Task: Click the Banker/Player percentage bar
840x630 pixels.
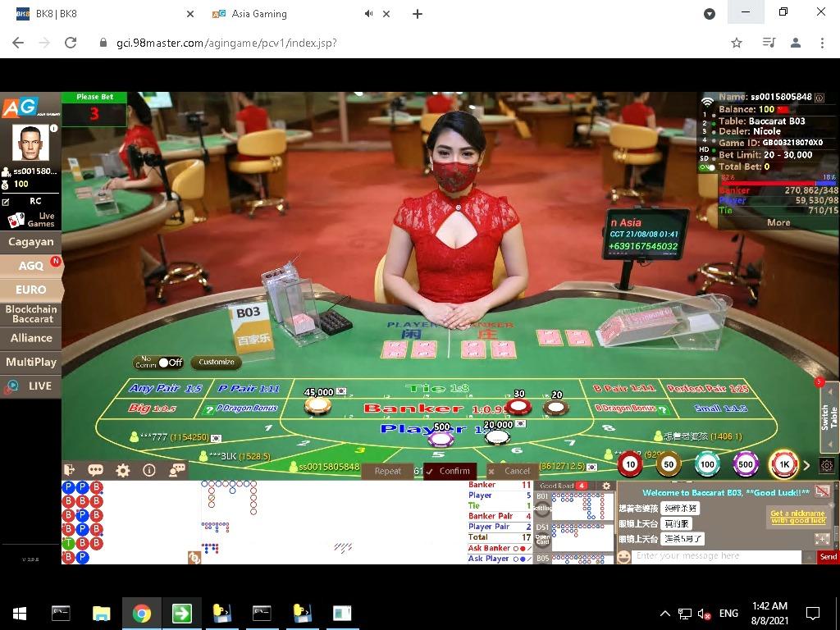Action: pyautogui.click(x=777, y=183)
